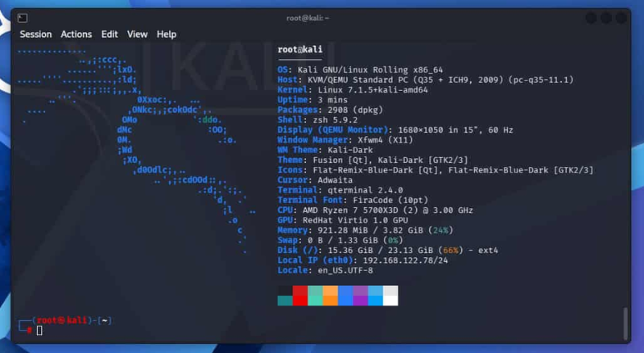Click the terminal icon in title bar

pyautogui.click(x=23, y=18)
